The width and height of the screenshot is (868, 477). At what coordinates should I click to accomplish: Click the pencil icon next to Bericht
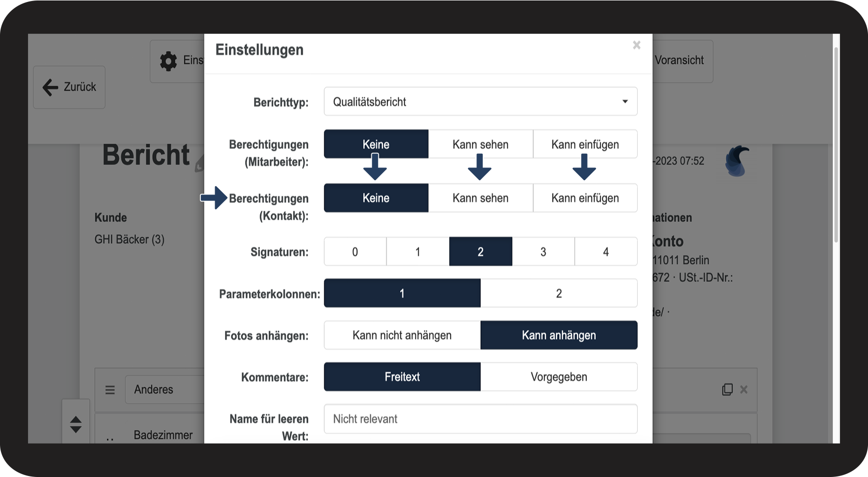199,165
